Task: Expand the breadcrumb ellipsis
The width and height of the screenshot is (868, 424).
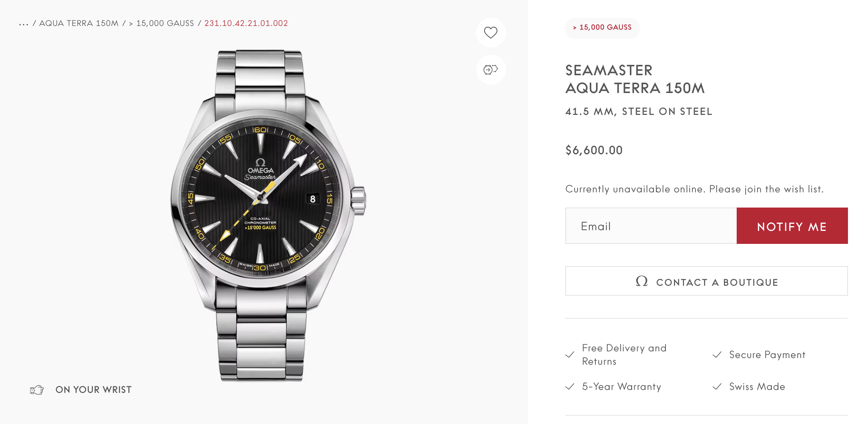Action: [24, 24]
